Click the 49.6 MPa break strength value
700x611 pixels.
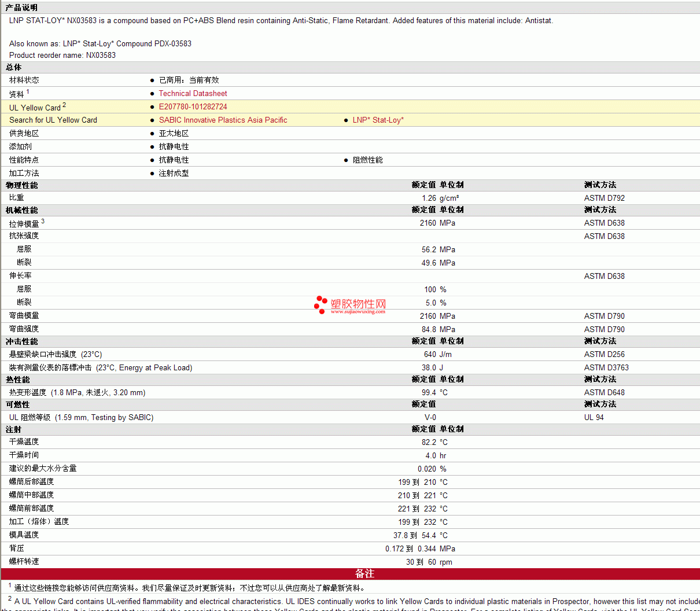(x=438, y=263)
